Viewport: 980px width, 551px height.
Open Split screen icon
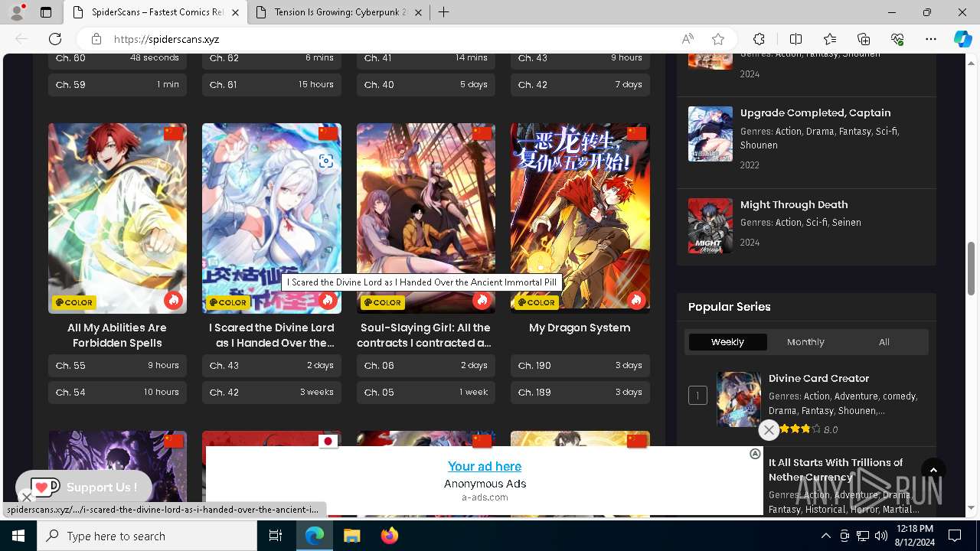[795, 39]
